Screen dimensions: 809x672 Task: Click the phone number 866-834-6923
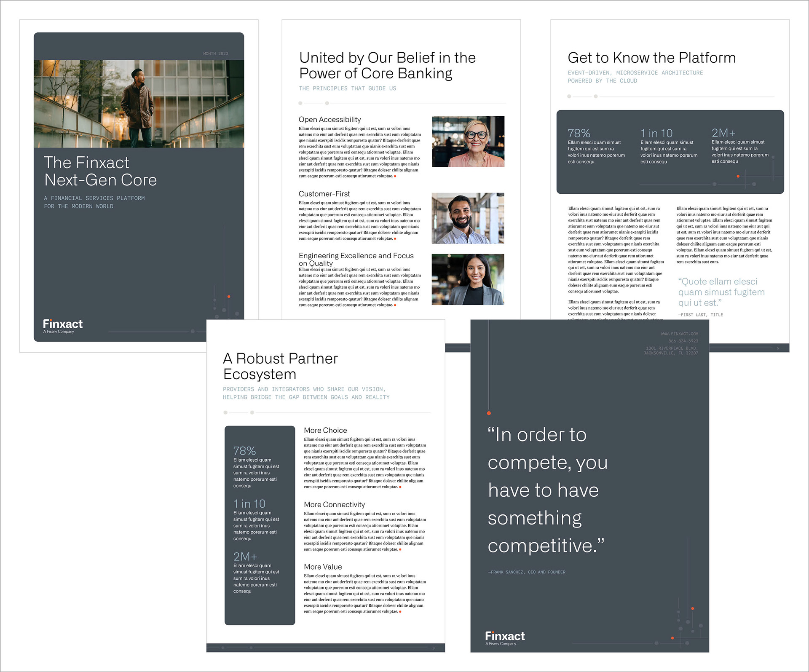[683, 341]
